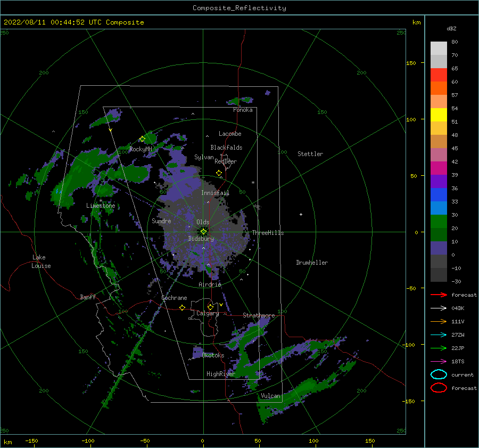Click the yellow diamond marker beside RockyMH

pyautogui.click(x=142, y=139)
